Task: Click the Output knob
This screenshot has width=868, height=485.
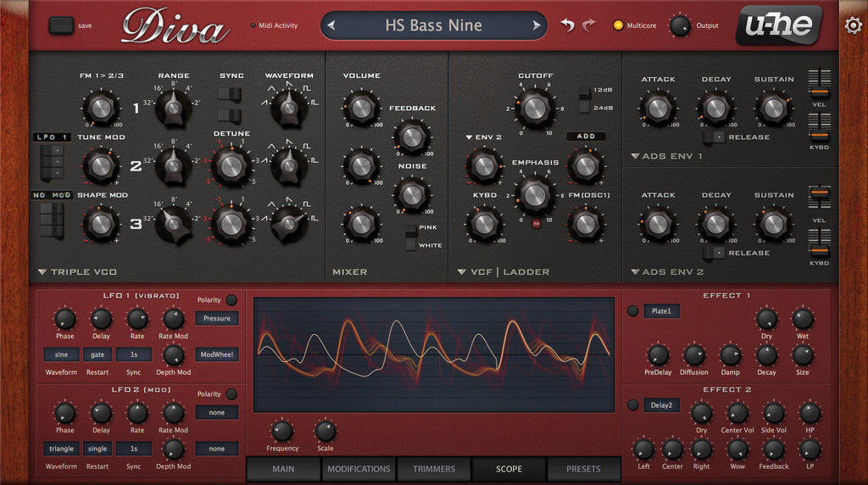Action: click(679, 26)
